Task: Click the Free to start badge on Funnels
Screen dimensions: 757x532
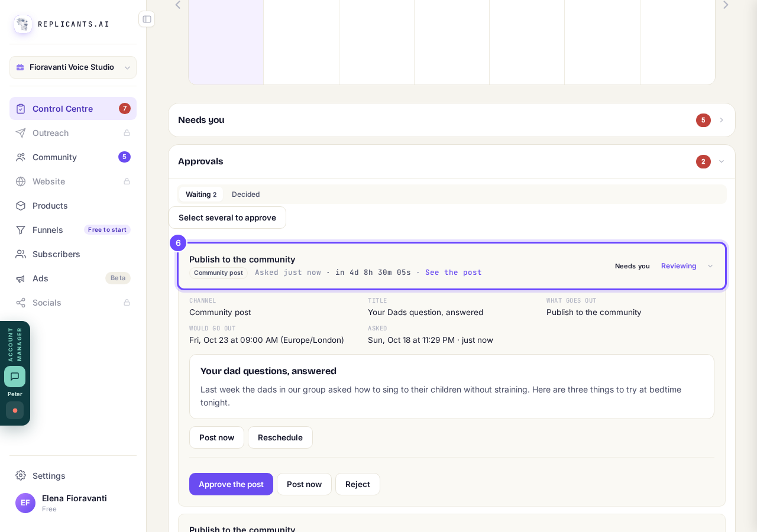Action: point(107,230)
